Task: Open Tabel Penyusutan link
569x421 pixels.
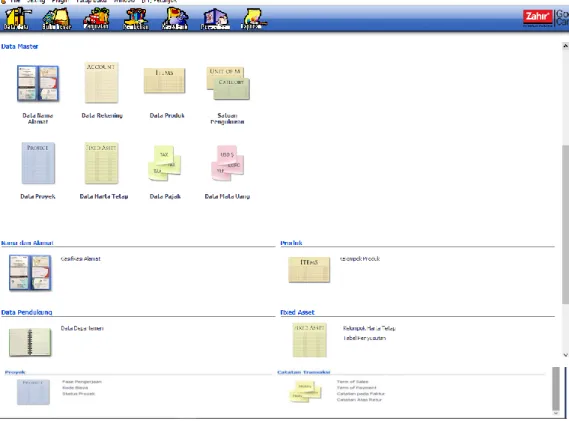Action: click(364, 338)
